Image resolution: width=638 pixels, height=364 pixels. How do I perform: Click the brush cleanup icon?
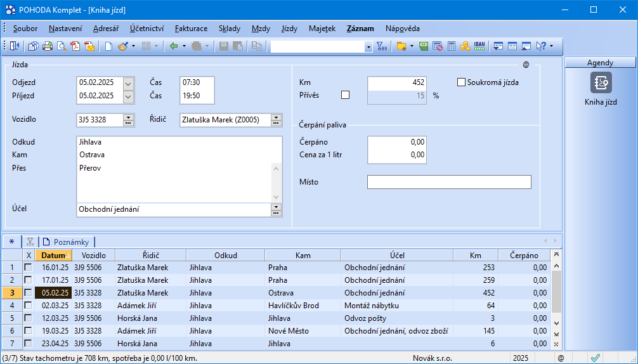122,46
